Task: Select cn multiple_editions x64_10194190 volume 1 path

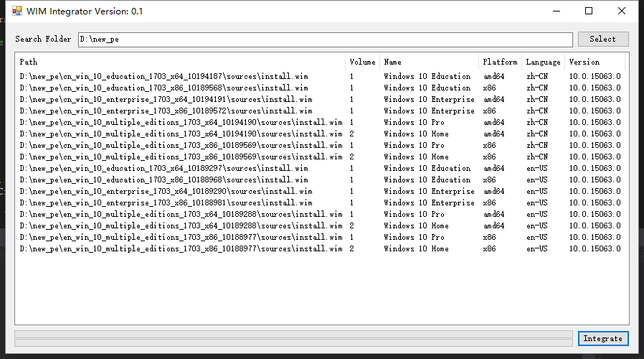Action: [x=181, y=123]
